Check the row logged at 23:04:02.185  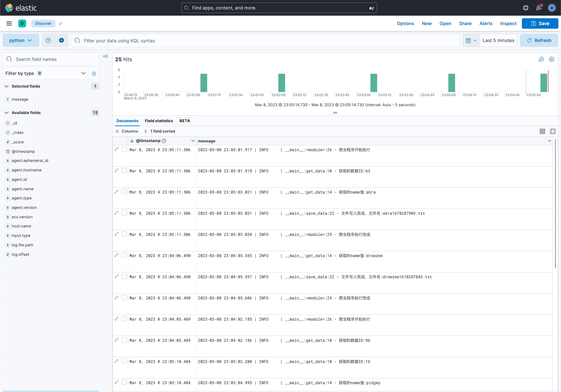(124, 319)
